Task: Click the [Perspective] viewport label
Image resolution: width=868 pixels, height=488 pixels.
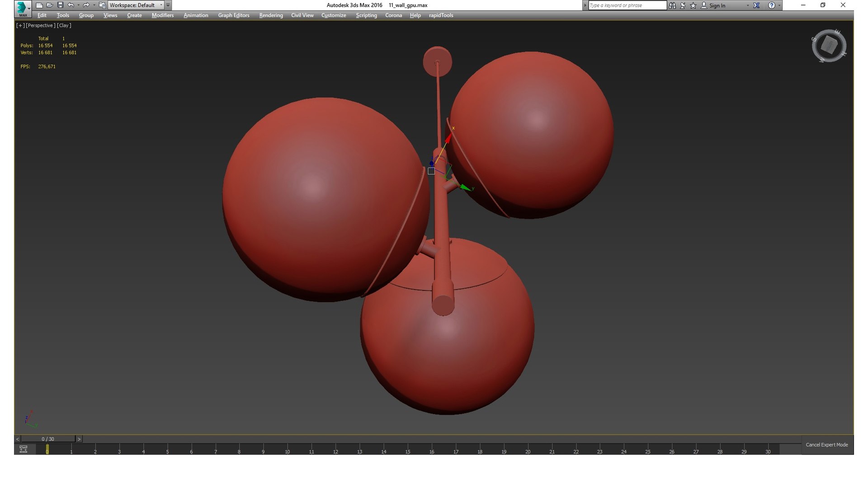Action: tap(40, 26)
